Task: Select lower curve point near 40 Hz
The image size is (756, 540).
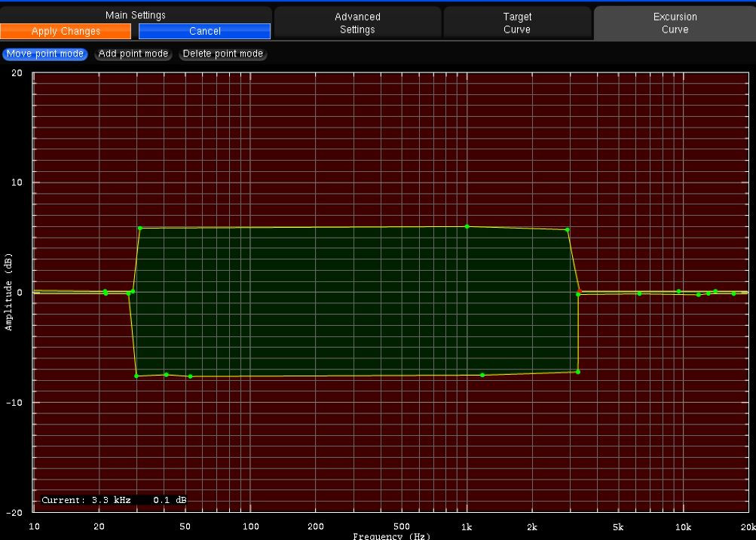Action: click(167, 375)
